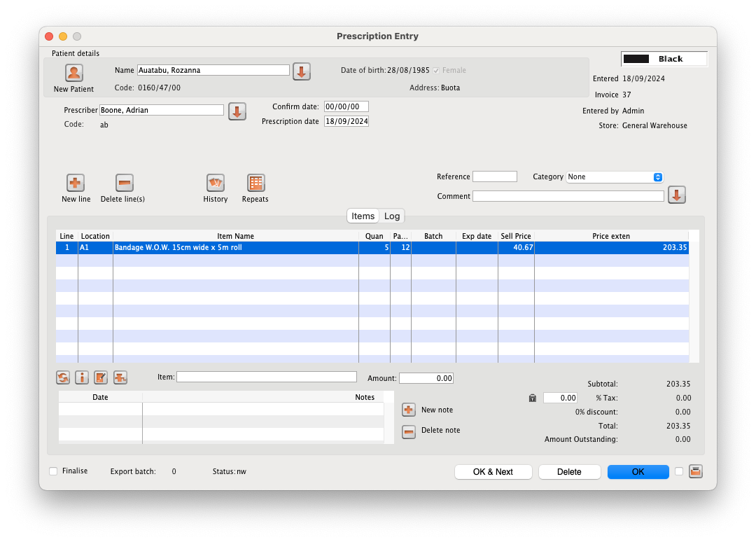The image size is (756, 542).
Task: Click the printer icon at bottom right
Action: point(695,472)
